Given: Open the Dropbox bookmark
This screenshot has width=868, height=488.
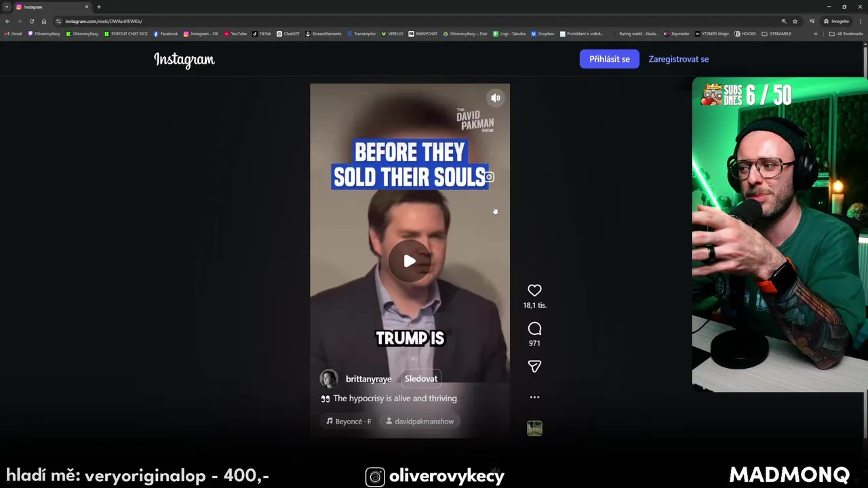Looking at the screenshot, I should [542, 34].
